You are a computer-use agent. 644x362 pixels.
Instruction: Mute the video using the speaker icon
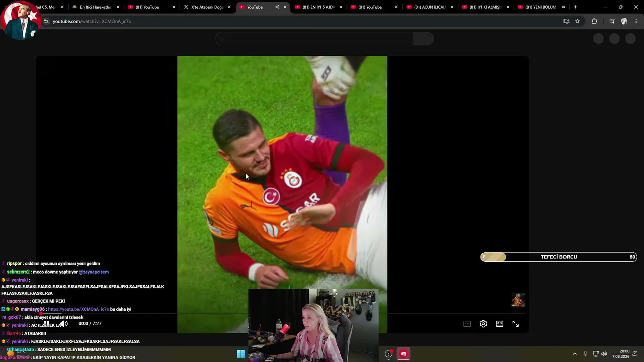(x=64, y=324)
